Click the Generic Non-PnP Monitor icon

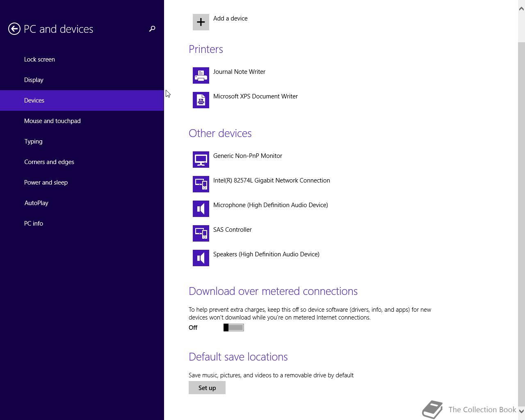[x=201, y=160]
